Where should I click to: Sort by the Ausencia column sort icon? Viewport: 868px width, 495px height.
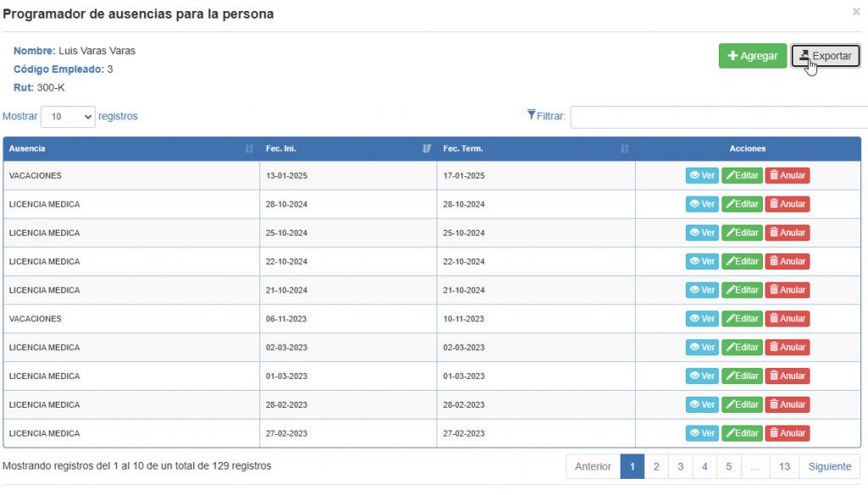point(249,148)
